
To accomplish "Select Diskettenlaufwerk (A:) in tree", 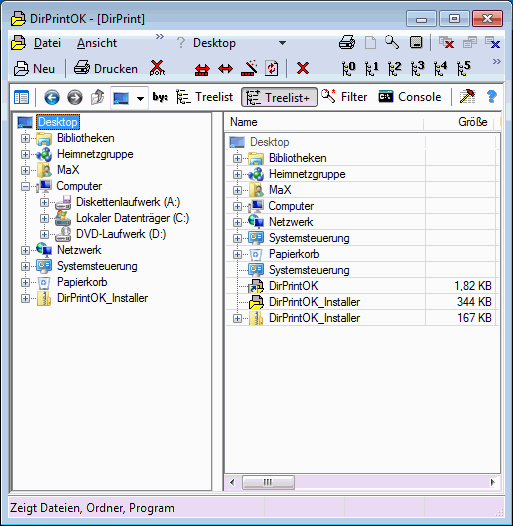I will tap(128, 202).
